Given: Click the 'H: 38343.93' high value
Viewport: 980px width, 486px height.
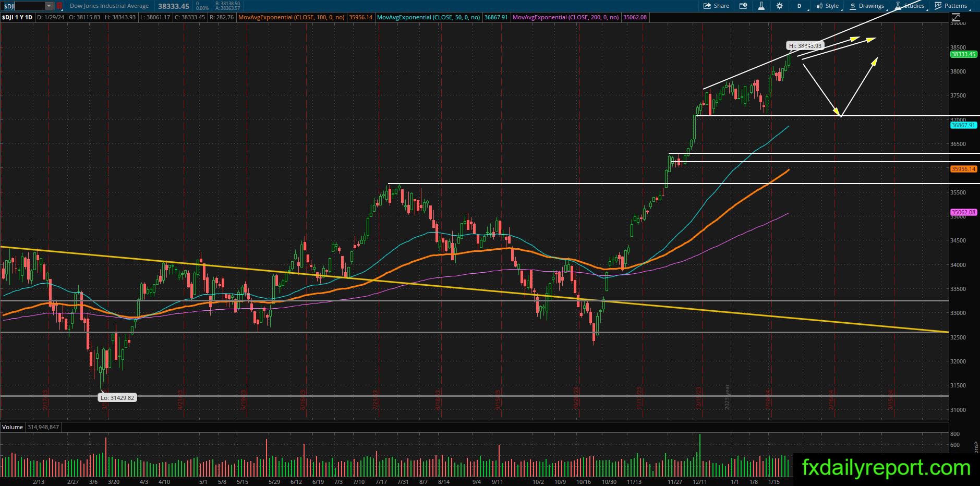Looking at the screenshot, I should pos(120,17).
